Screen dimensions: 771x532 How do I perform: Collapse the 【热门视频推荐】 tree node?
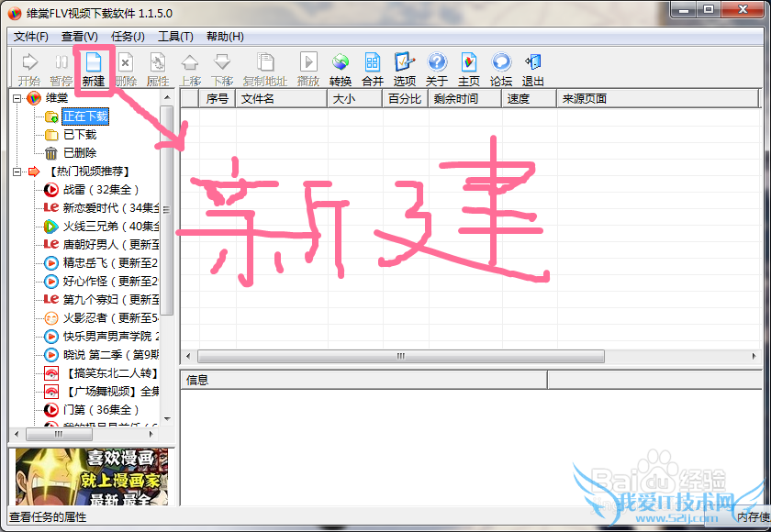[x=17, y=172]
